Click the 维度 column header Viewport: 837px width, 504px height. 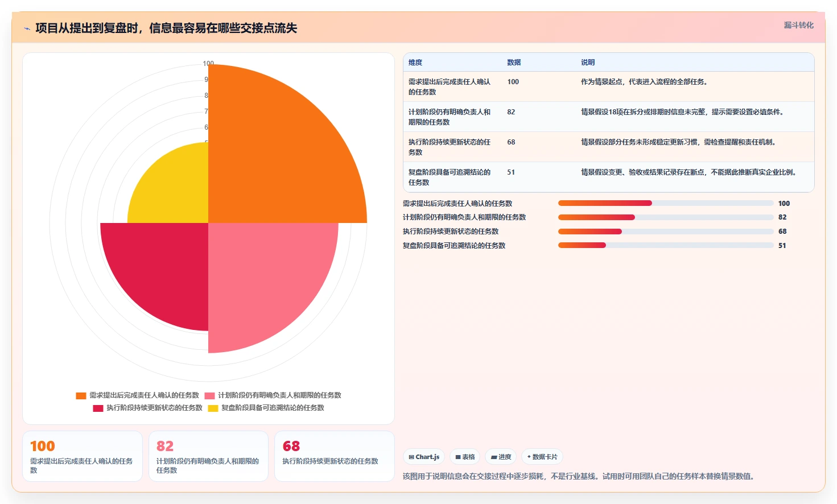point(415,63)
